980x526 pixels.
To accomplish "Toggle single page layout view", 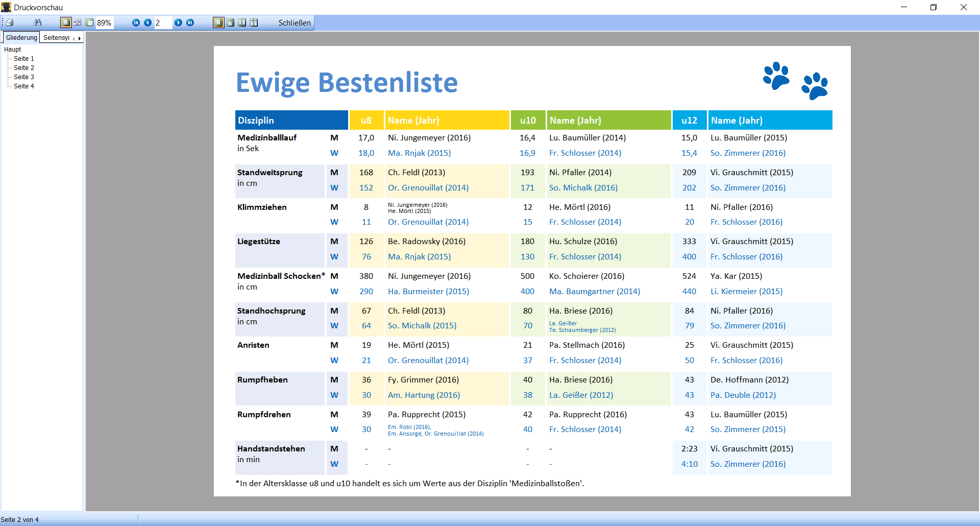I will point(218,22).
